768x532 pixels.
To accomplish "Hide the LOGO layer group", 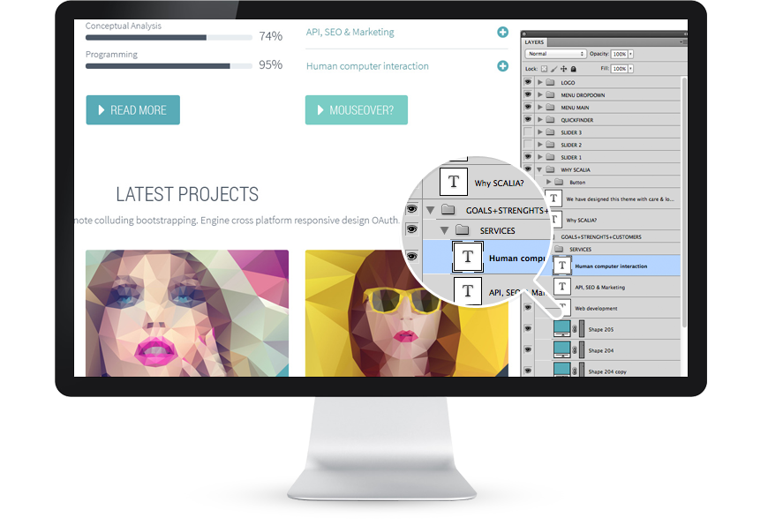I will tap(528, 82).
